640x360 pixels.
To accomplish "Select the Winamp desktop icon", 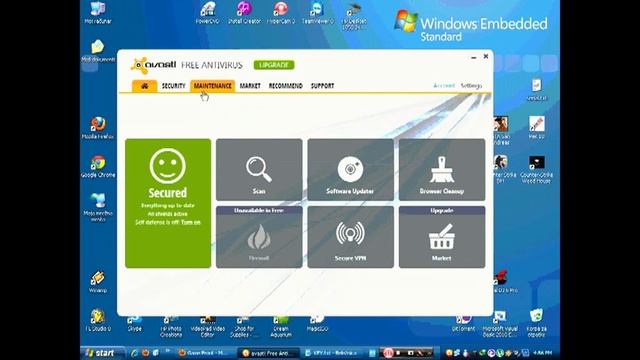I will (x=98, y=282).
